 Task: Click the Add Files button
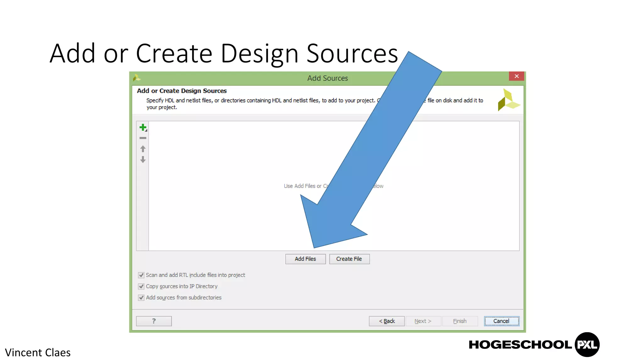305,259
